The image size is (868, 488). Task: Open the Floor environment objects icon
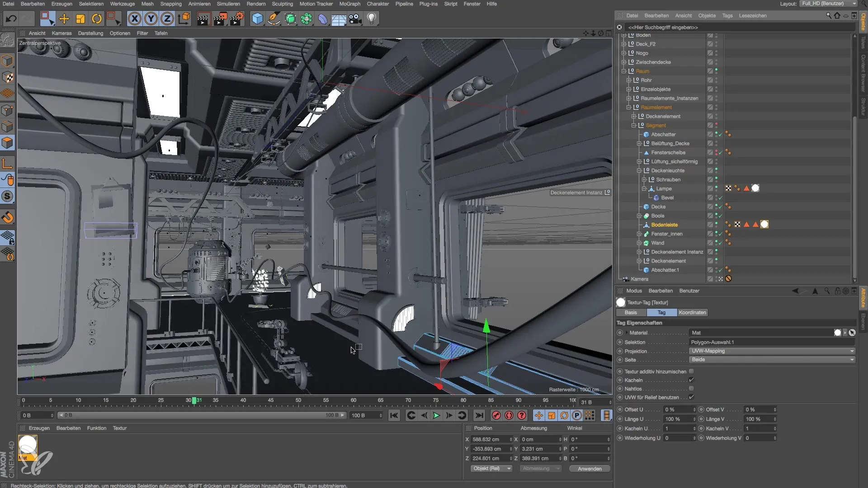pos(339,19)
